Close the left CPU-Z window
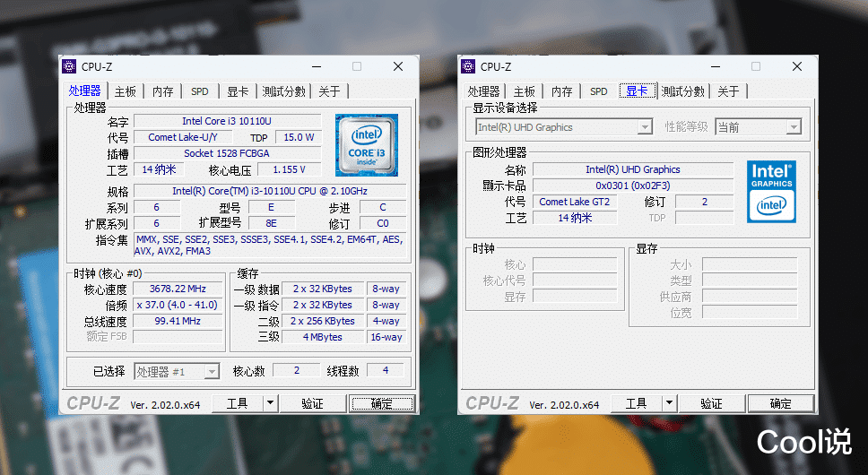This screenshot has width=868, height=475. click(x=398, y=66)
